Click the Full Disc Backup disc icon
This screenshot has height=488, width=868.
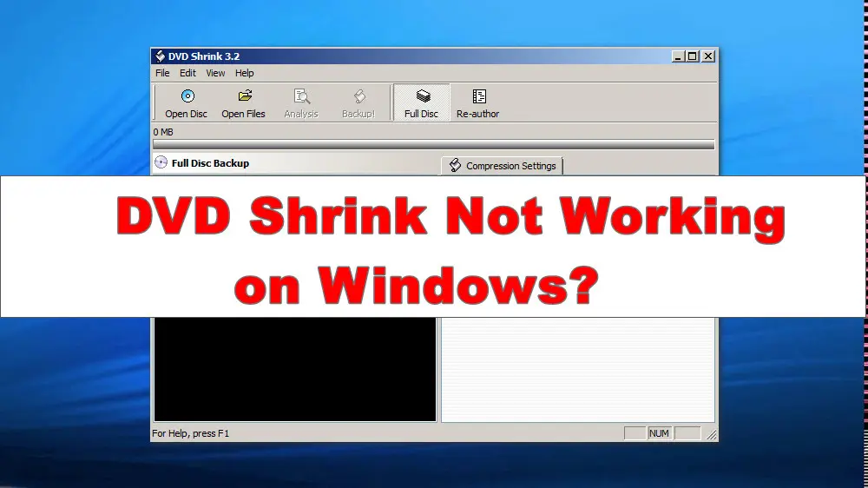(x=161, y=162)
